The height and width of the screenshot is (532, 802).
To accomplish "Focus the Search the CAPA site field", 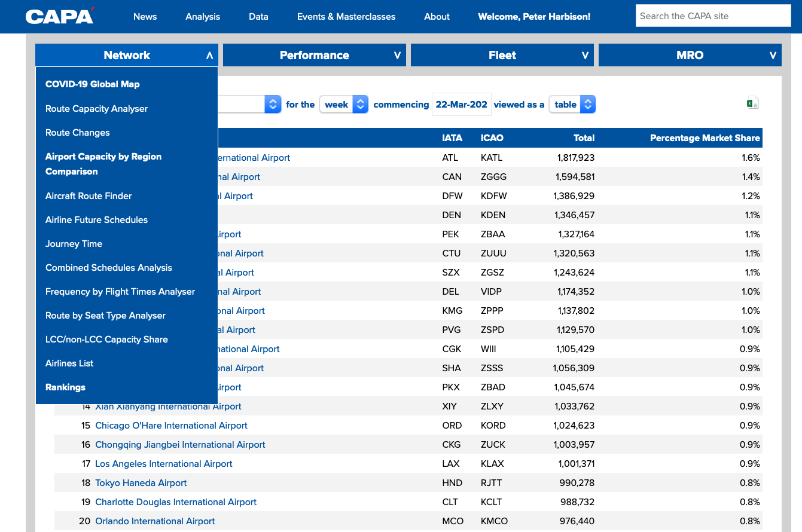I will 713,16.
